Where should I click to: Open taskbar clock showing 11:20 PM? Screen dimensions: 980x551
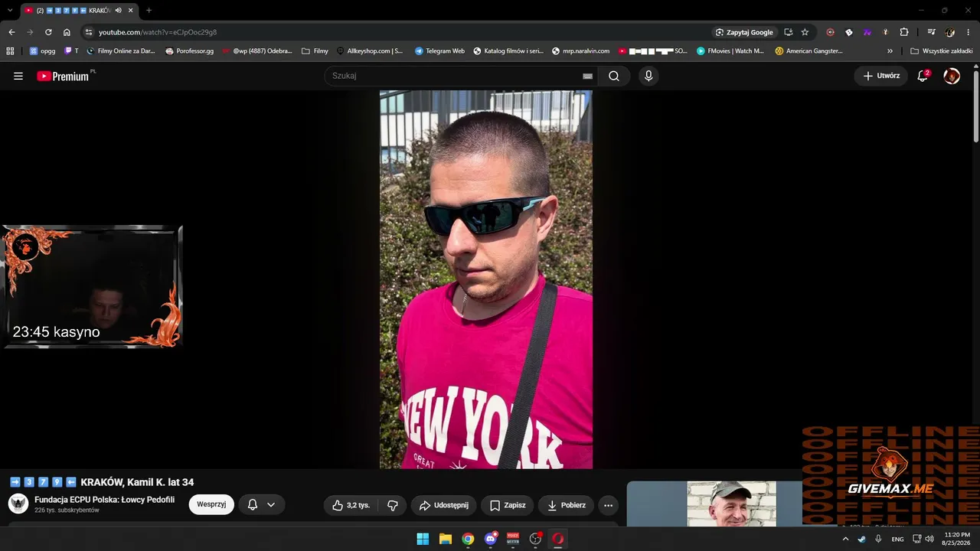point(957,539)
